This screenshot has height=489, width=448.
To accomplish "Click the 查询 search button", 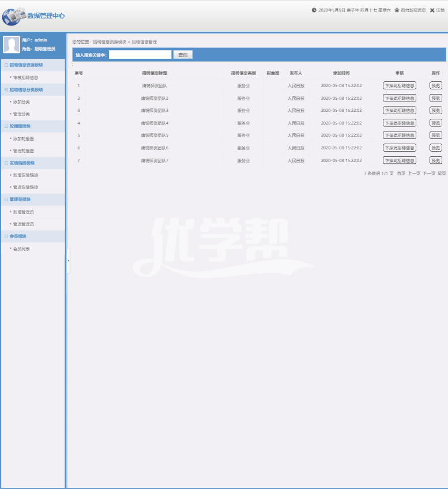I will [x=183, y=55].
